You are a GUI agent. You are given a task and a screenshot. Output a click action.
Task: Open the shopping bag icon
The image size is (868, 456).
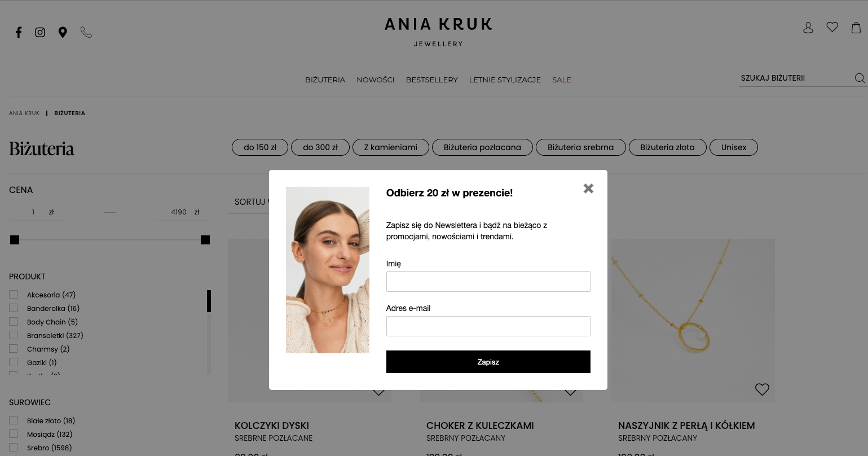tap(856, 27)
